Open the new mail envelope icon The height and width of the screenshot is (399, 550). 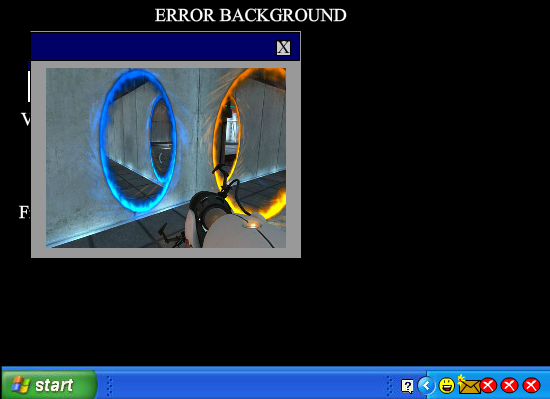[469, 385]
